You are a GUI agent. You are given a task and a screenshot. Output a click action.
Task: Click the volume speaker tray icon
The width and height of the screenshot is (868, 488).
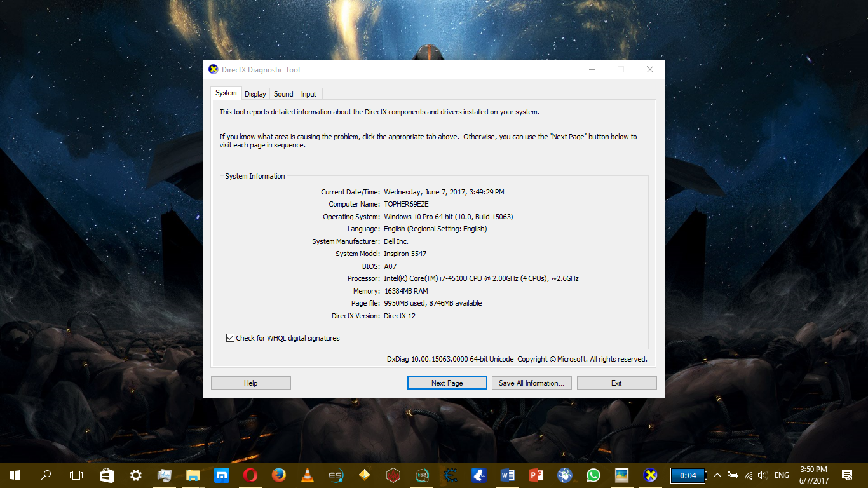coord(763,475)
